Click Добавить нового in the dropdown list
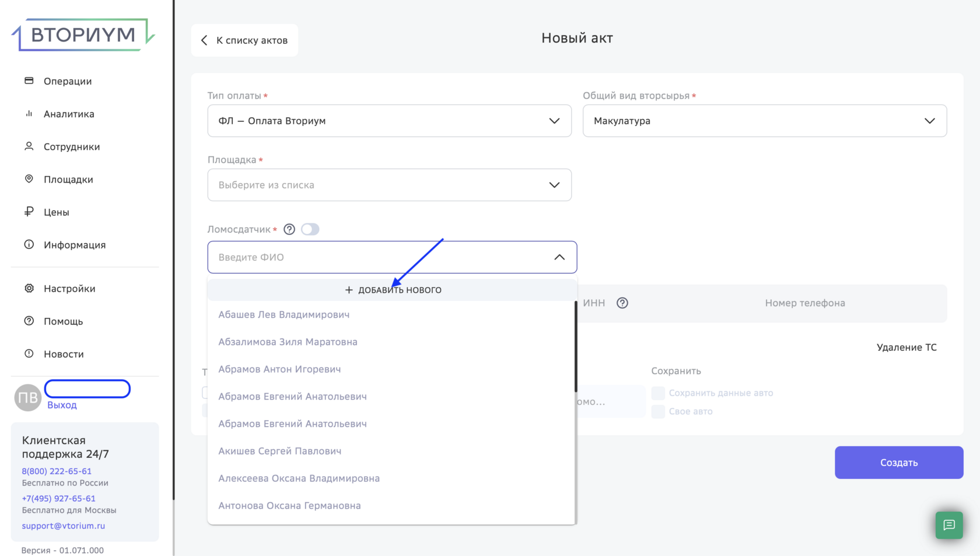Viewport: 980px width, 556px height. click(393, 290)
